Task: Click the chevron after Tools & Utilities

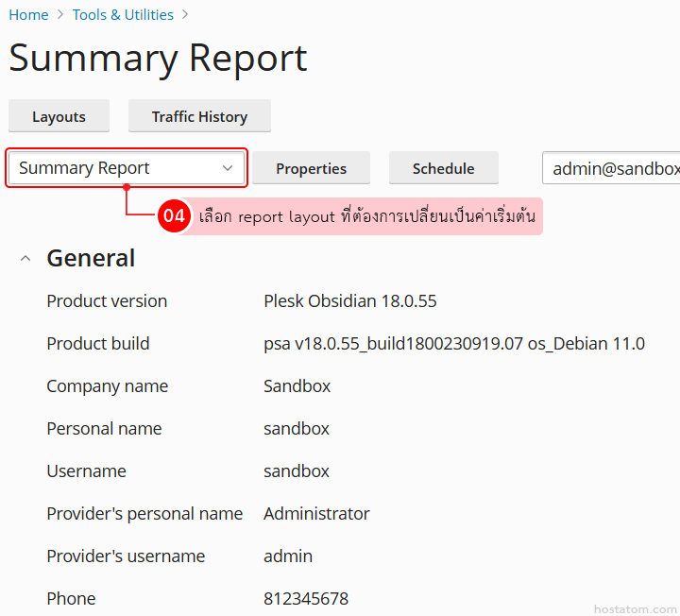Action: [185, 15]
